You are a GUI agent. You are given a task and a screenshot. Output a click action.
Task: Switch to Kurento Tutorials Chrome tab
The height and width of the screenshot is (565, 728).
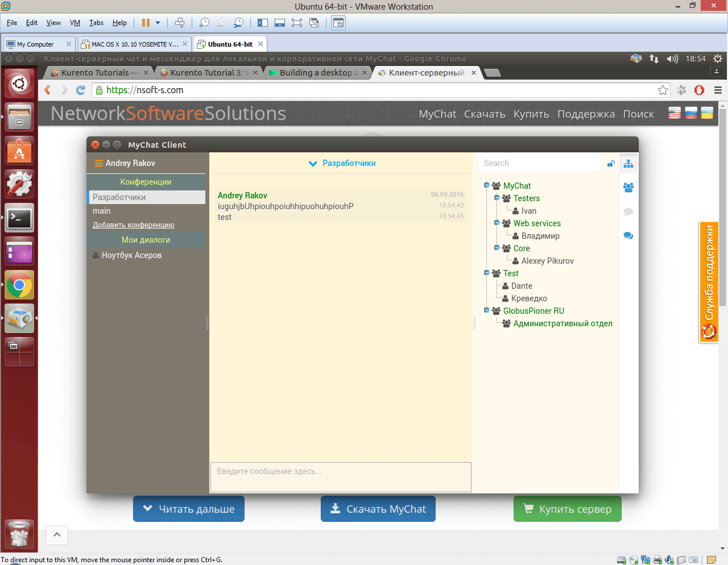pos(100,73)
